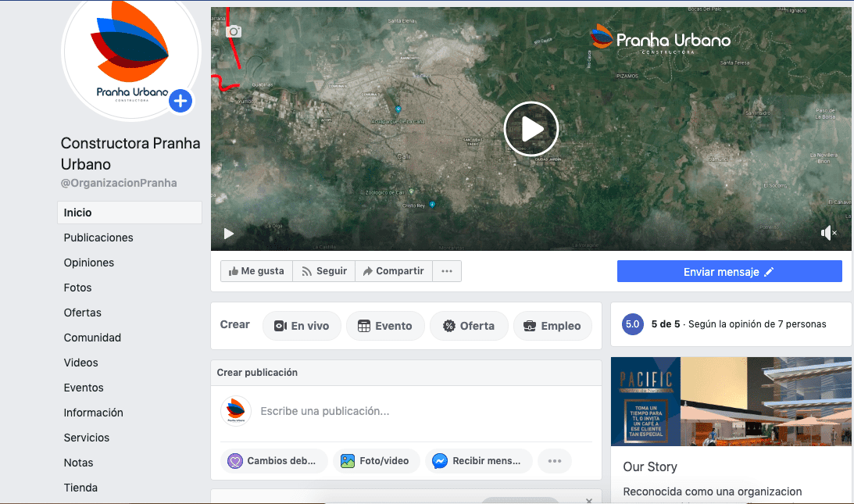Create a new Evento
The width and height of the screenshot is (854, 504).
click(385, 326)
